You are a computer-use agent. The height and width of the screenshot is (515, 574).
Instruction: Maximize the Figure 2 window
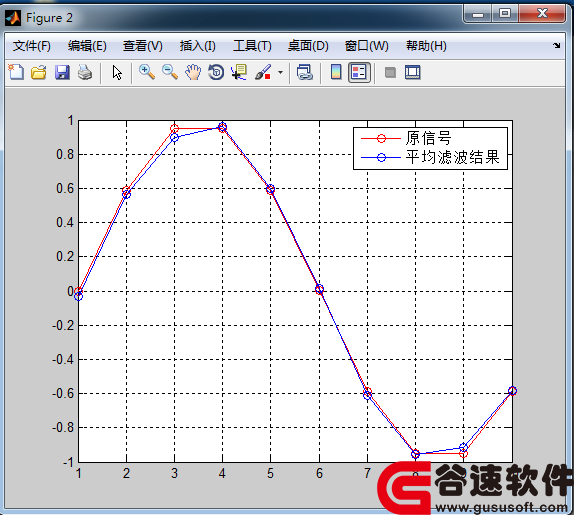point(505,14)
